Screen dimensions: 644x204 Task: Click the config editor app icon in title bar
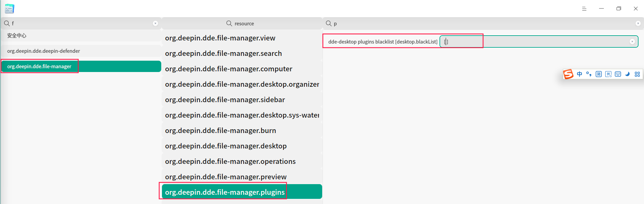pos(10,9)
